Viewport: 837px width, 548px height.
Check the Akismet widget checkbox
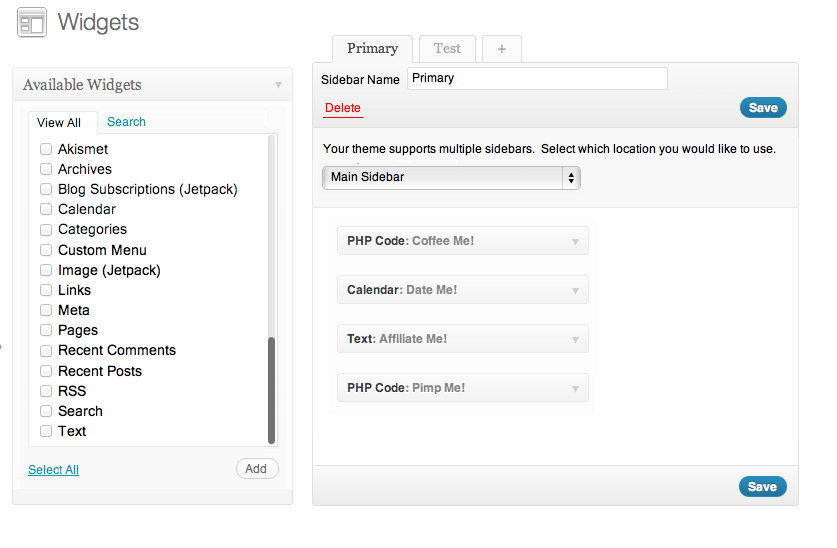tap(46, 149)
